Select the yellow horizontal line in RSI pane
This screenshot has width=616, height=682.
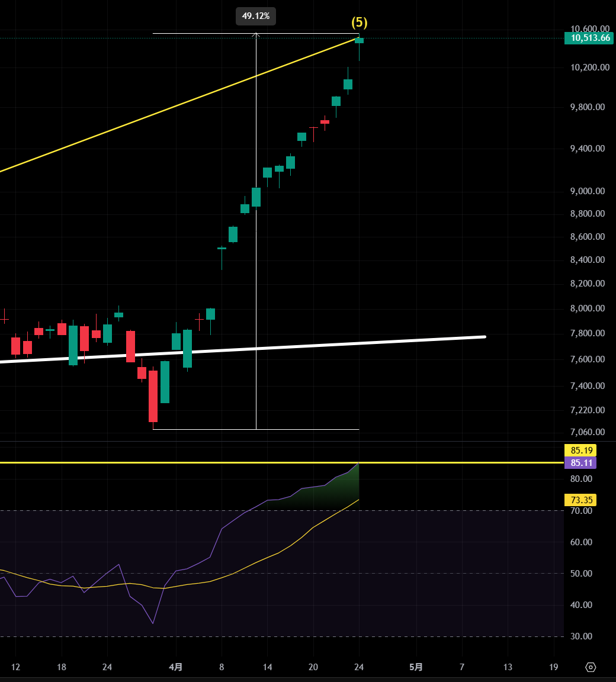(178, 462)
